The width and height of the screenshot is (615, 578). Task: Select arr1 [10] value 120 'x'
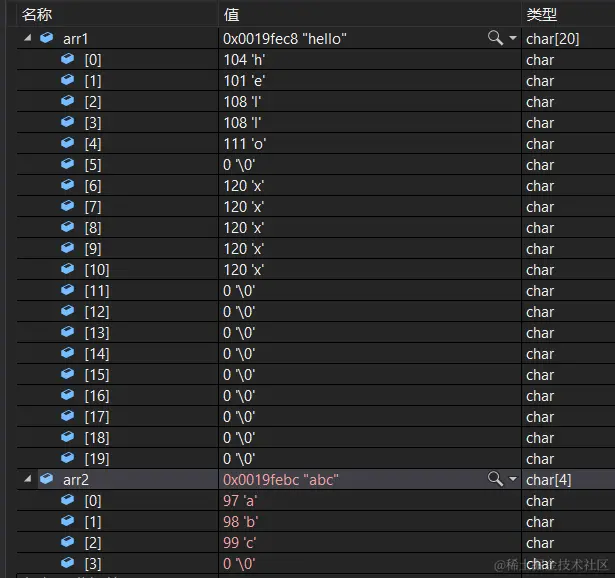pos(244,270)
